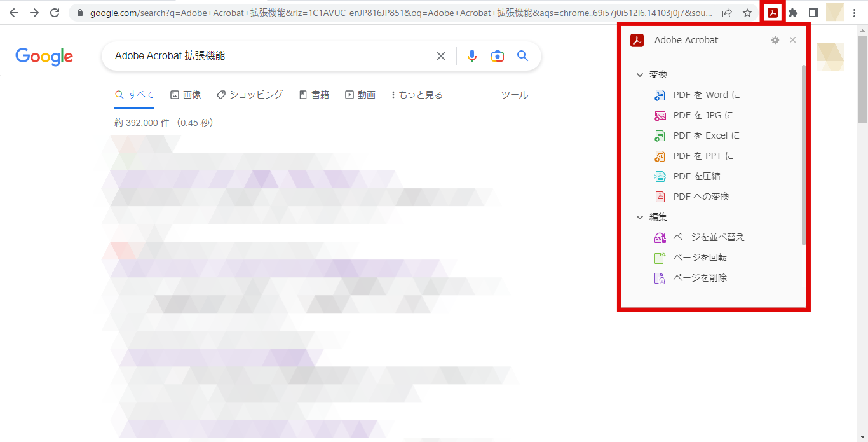Select PDF を PPT に option
Screen dimensions: 868x442
click(704, 156)
